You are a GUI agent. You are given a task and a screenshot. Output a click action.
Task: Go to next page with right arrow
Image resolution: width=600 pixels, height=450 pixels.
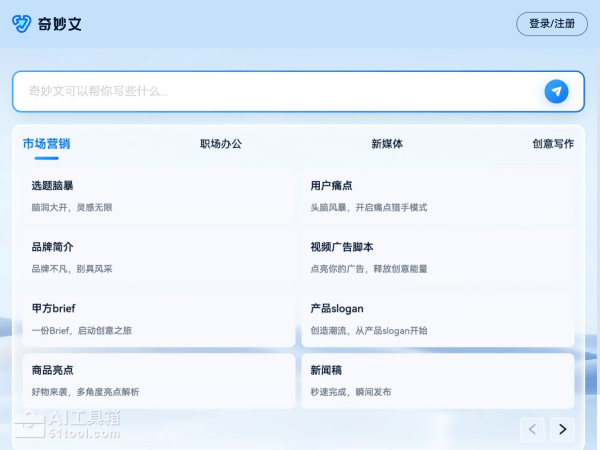563,429
